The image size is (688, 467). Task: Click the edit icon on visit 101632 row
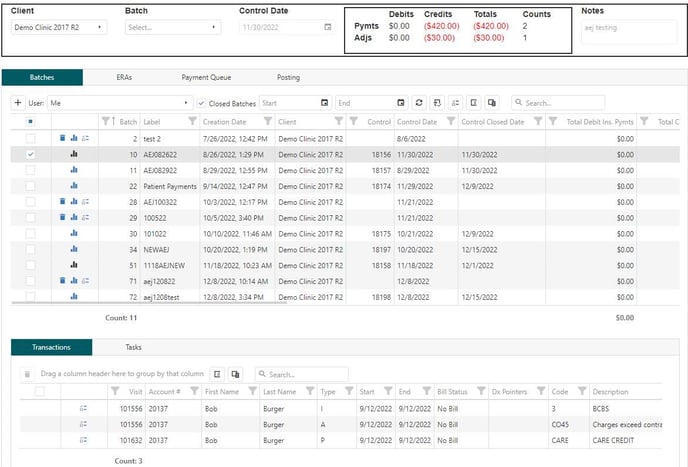(x=84, y=438)
